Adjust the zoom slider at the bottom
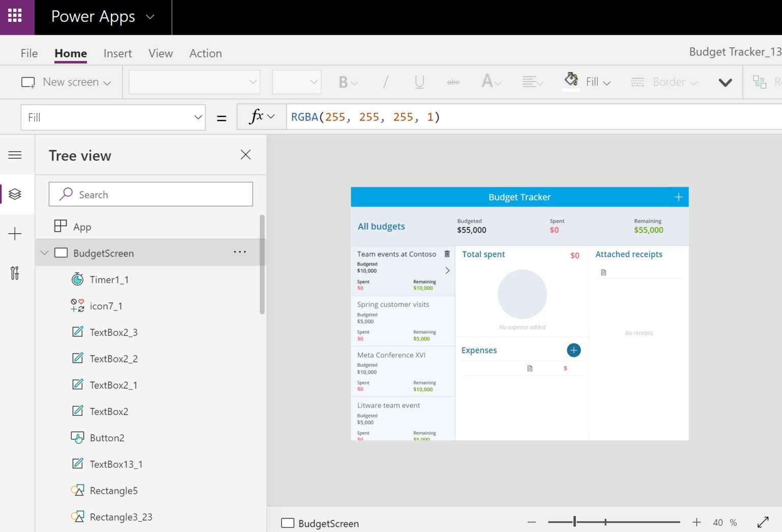This screenshot has width=782, height=532. (574, 521)
